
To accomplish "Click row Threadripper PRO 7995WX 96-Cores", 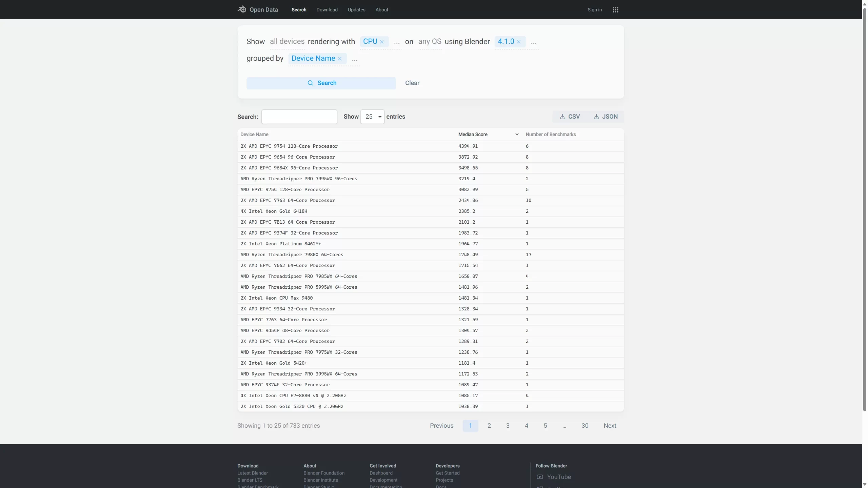I will coord(430,179).
